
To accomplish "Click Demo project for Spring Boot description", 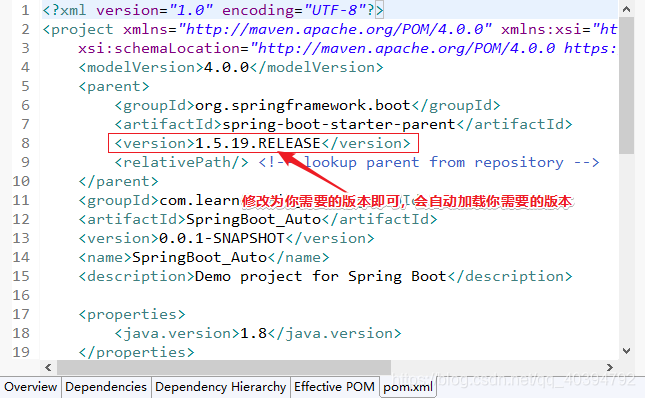I will coord(321,276).
